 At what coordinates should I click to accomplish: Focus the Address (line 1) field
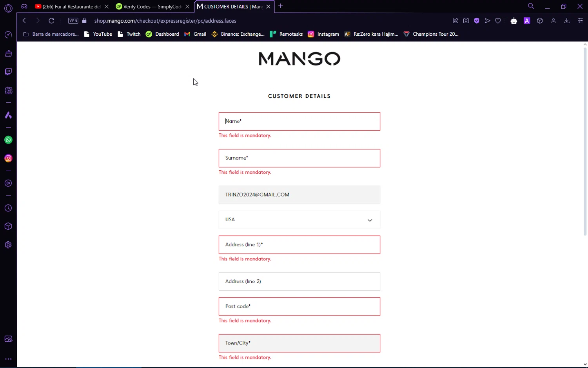tap(299, 245)
